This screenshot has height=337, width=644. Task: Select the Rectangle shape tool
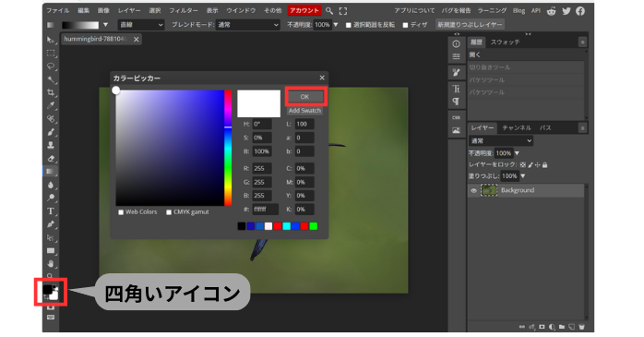pyautogui.click(x=51, y=251)
